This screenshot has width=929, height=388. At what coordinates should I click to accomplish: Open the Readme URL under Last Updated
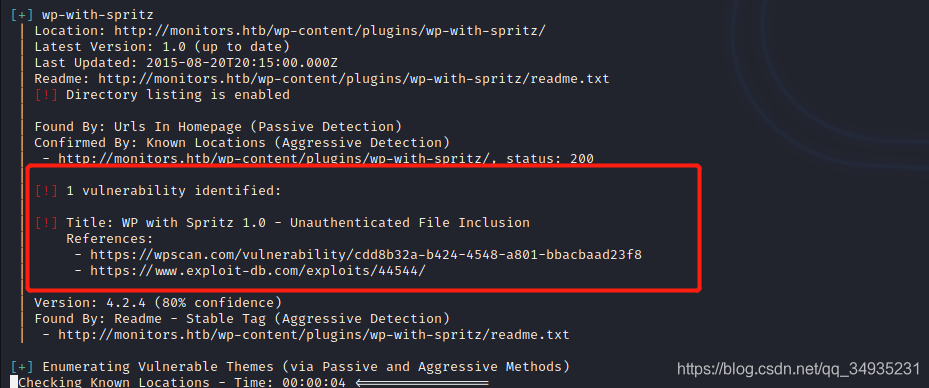point(354,78)
